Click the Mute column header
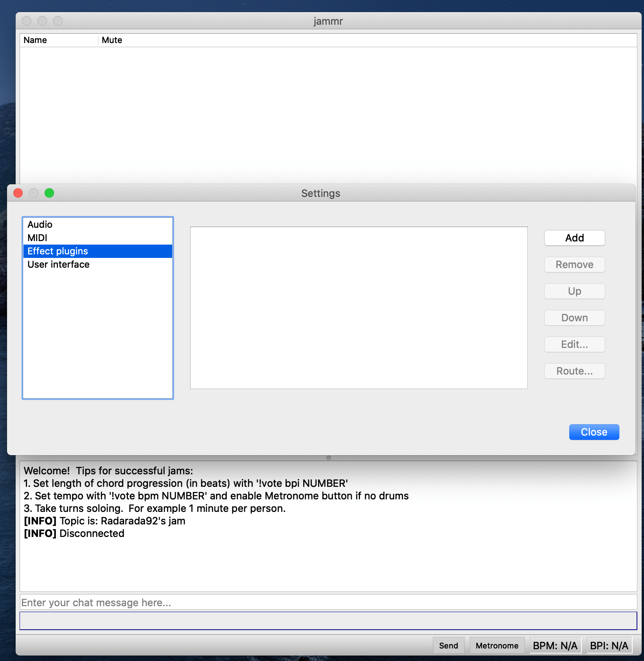Image resolution: width=644 pixels, height=661 pixels. (x=112, y=40)
